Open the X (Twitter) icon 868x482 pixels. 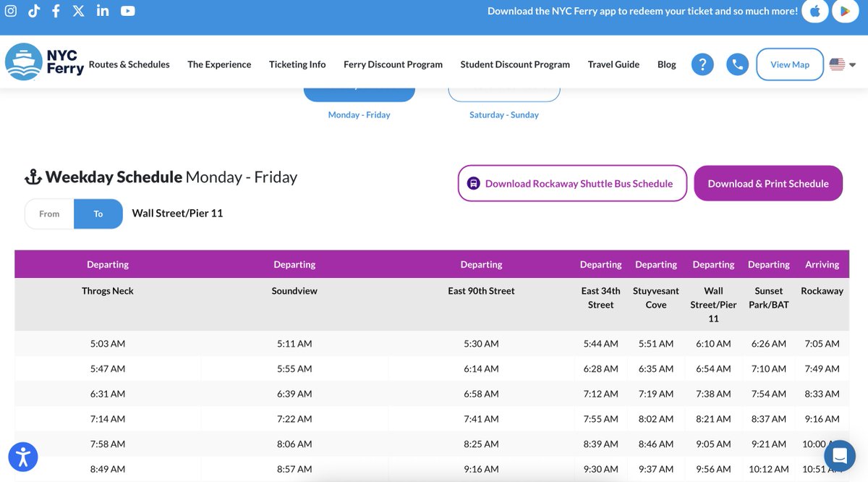[x=78, y=11]
